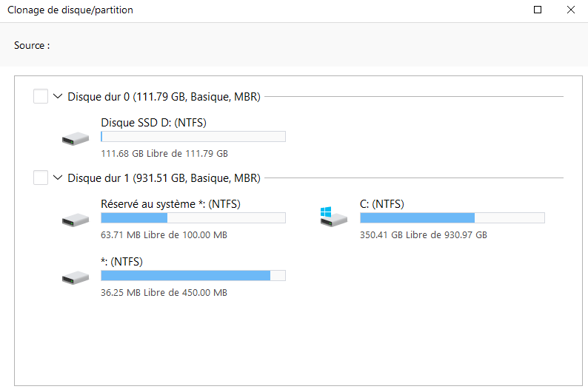Click the Disque SSD D: usage bar
588x392 pixels.
click(x=193, y=136)
